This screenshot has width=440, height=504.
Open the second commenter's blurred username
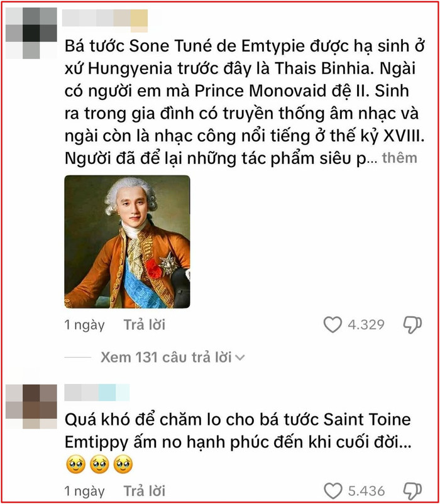[97, 393]
